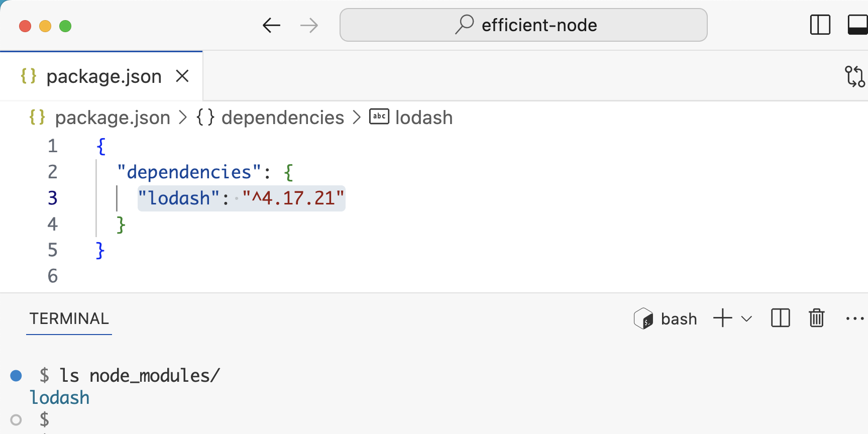Click the "^4.17.21" version string
Image resolution: width=868 pixels, height=434 pixels.
click(293, 198)
